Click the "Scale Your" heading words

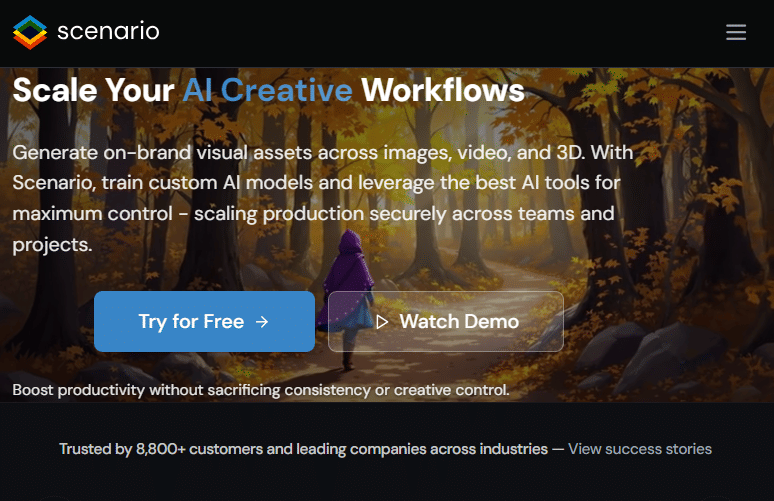pos(93,90)
